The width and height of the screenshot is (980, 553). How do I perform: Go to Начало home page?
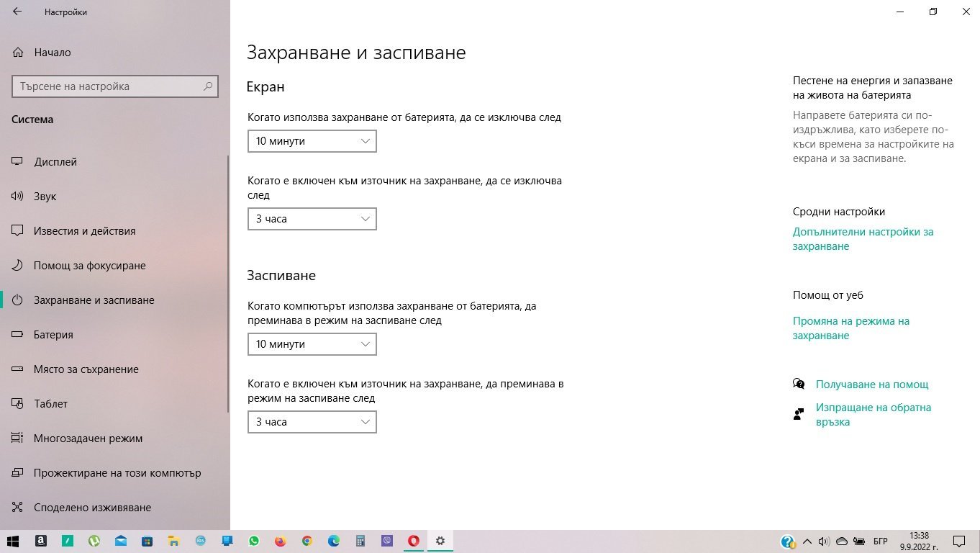[x=52, y=53]
